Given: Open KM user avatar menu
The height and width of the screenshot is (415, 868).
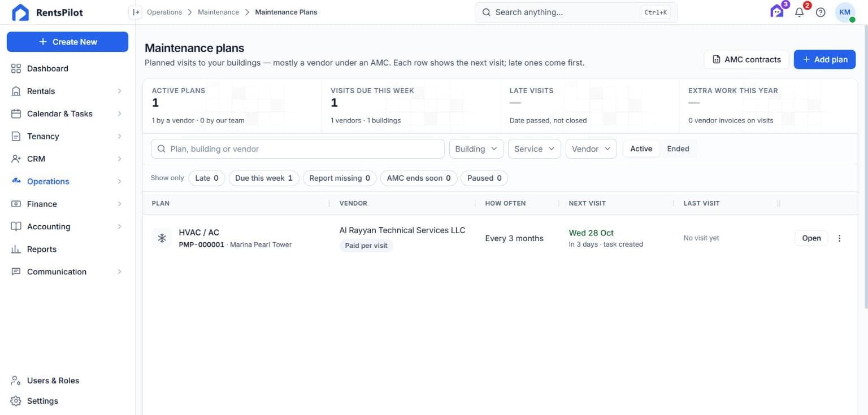Looking at the screenshot, I should pyautogui.click(x=845, y=12).
